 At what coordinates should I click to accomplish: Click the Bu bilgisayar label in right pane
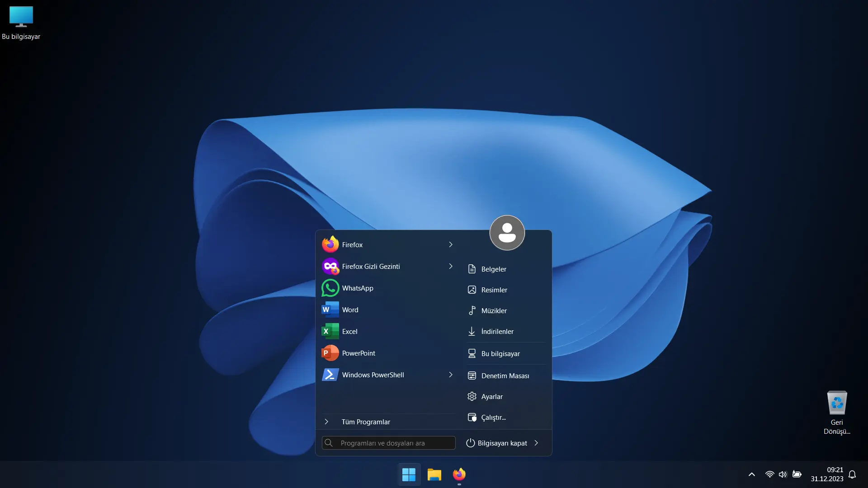click(500, 353)
